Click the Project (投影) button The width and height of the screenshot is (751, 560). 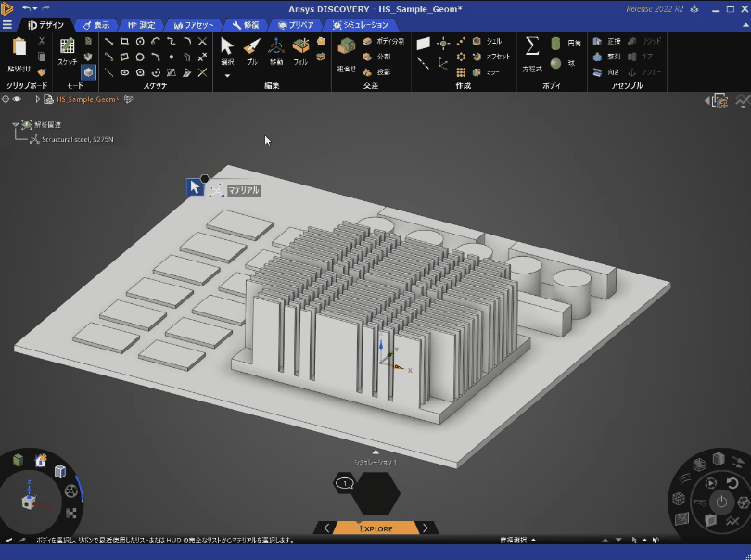pyautogui.click(x=376, y=72)
